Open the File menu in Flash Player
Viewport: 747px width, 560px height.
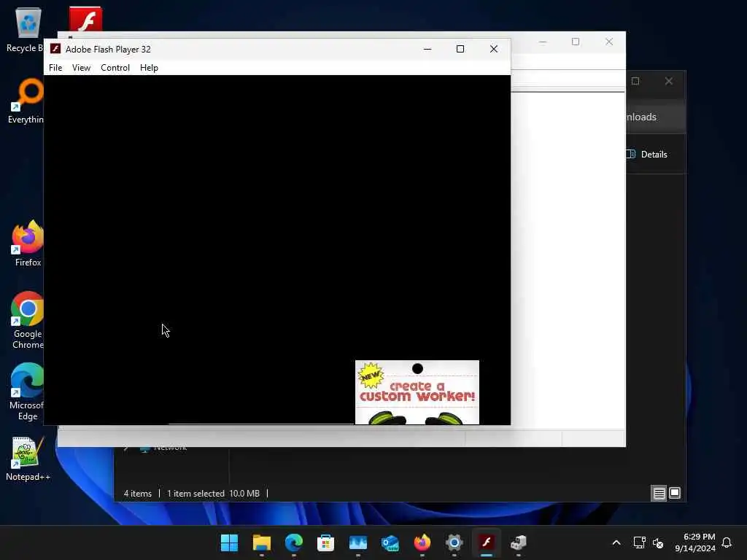pyautogui.click(x=55, y=68)
